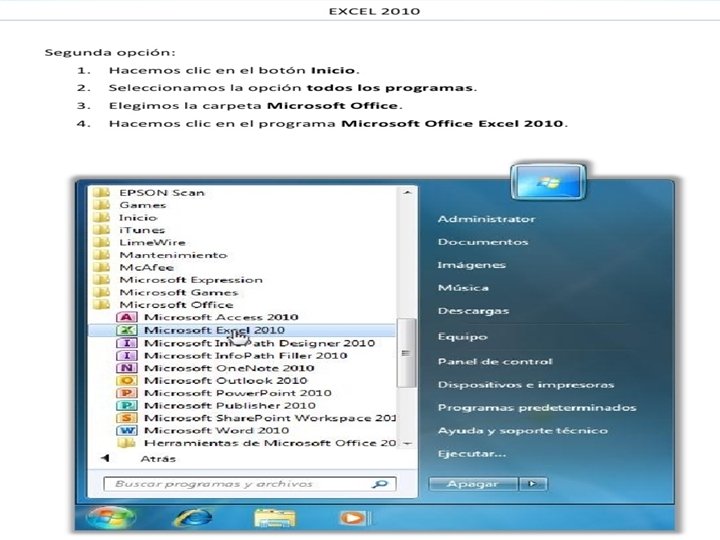Screen dimensions: 720x540
Task: Open Ayuda y soporte técnico
Action: pyautogui.click(x=523, y=431)
